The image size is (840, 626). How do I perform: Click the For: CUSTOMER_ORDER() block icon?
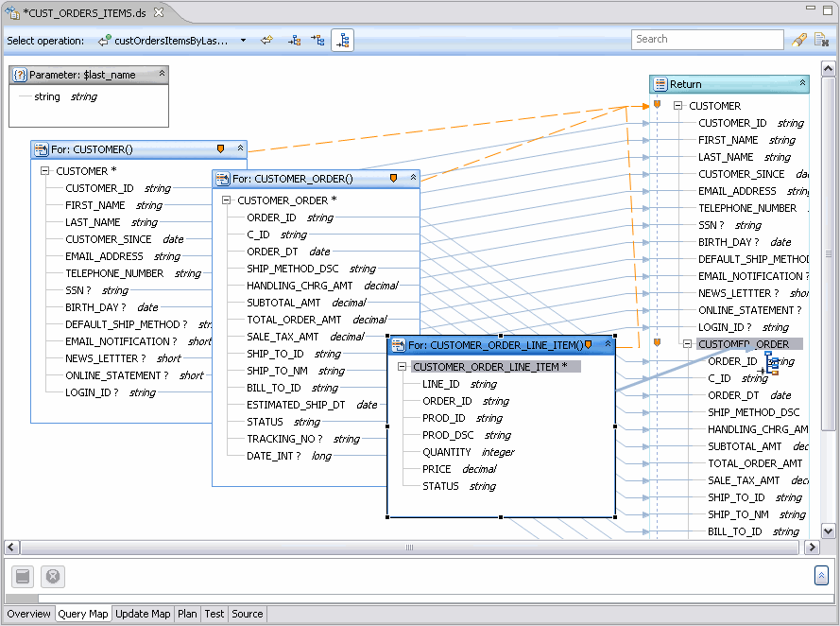pos(222,179)
